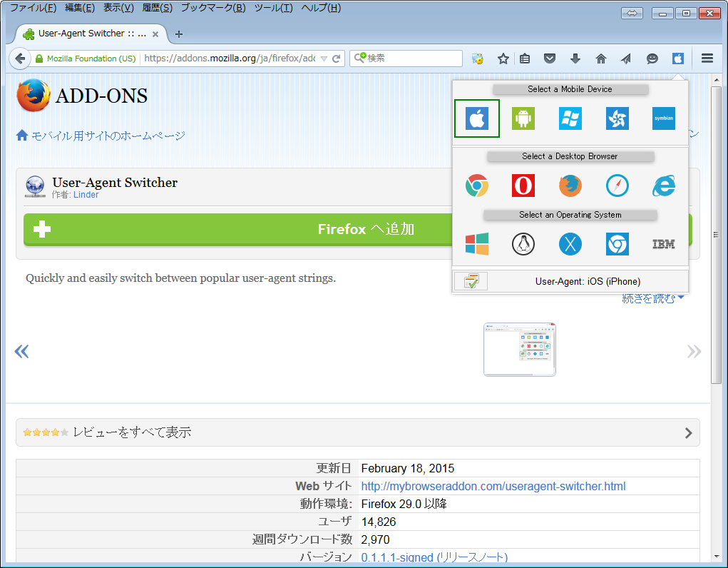Click the Pocket toolbar icon

(550, 59)
